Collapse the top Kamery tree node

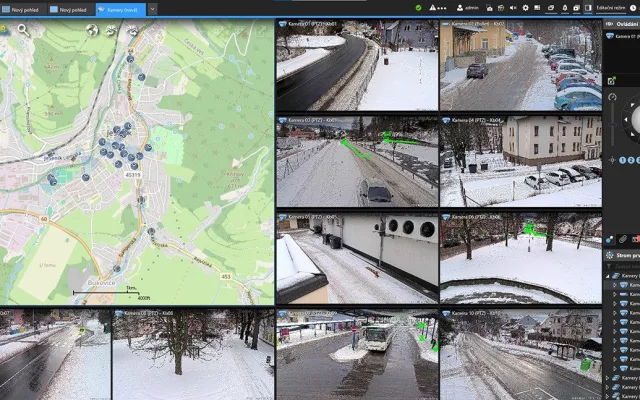click(x=607, y=276)
